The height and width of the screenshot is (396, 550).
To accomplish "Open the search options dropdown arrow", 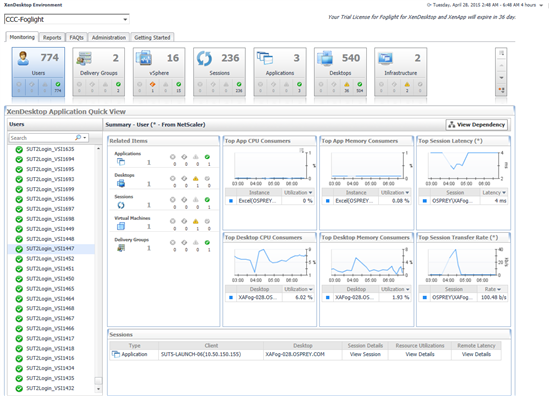I will 85,138.
